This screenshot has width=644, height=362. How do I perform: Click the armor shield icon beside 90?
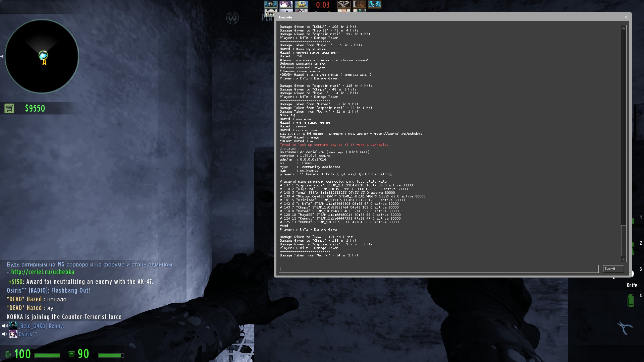point(71,354)
